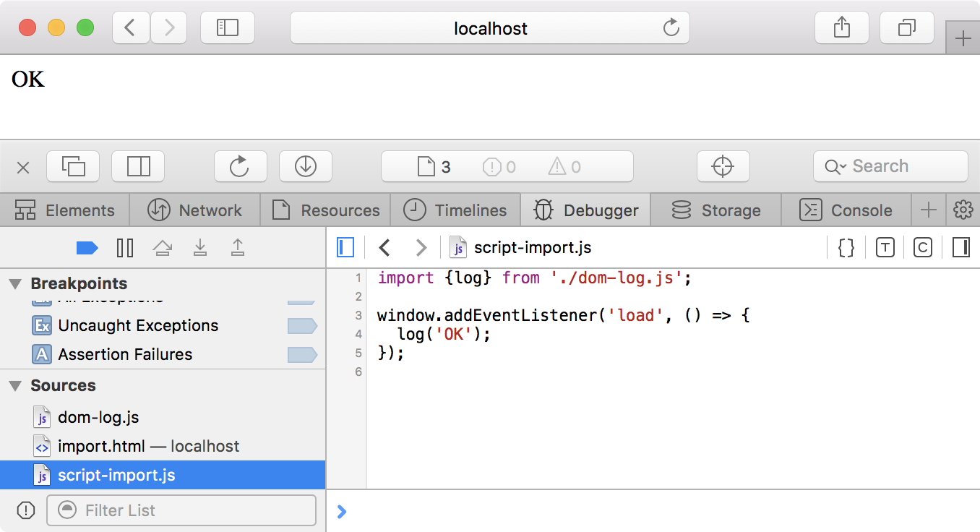This screenshot has width=980, height=532.
Task: Toggle the Uncaught Exceptions breakpoint
Action: point(301,326)
